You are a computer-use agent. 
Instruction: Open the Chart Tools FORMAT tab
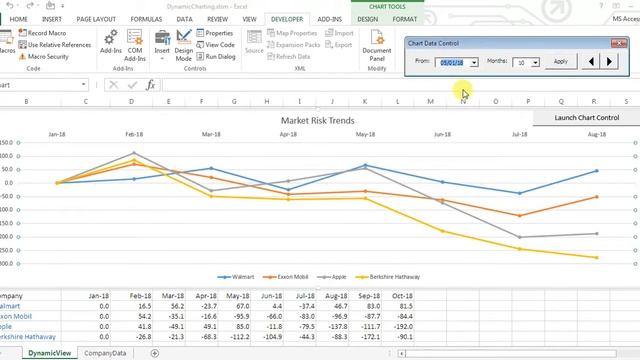(x=405, y=19)
